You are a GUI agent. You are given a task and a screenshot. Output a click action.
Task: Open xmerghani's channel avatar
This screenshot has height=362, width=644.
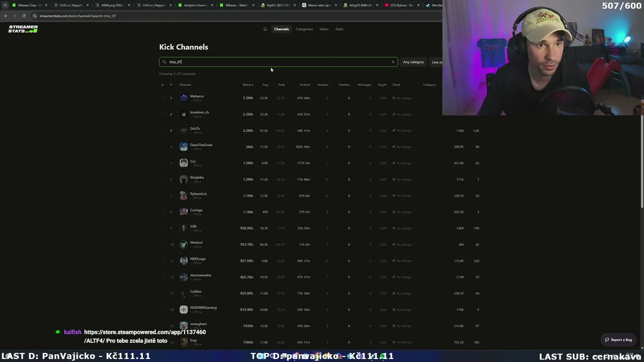(x=184, y=326)
